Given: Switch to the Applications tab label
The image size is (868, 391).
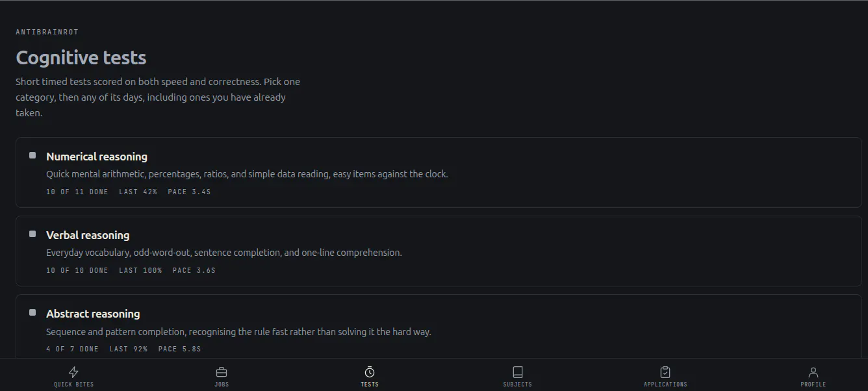Looking at the screenshot, I should coord(665,385).
